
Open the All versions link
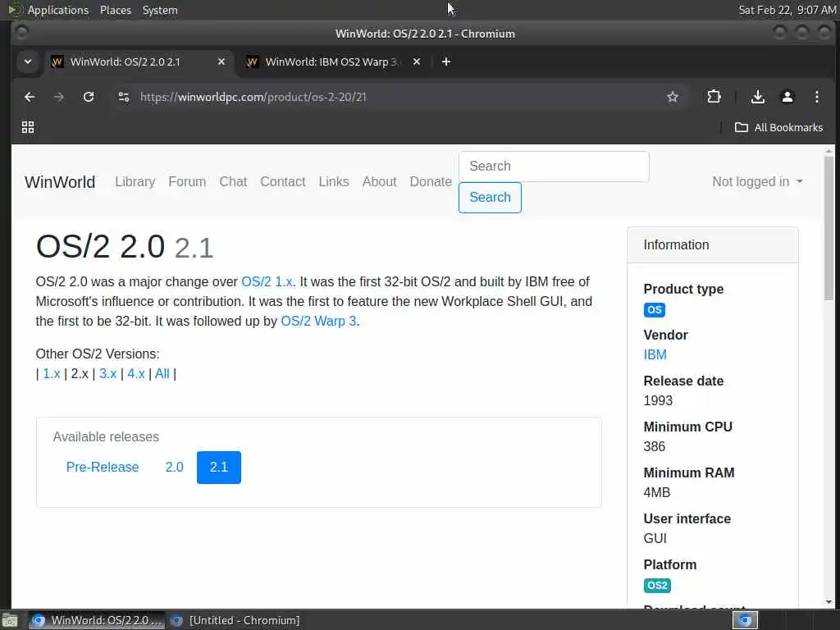point(162,373)
